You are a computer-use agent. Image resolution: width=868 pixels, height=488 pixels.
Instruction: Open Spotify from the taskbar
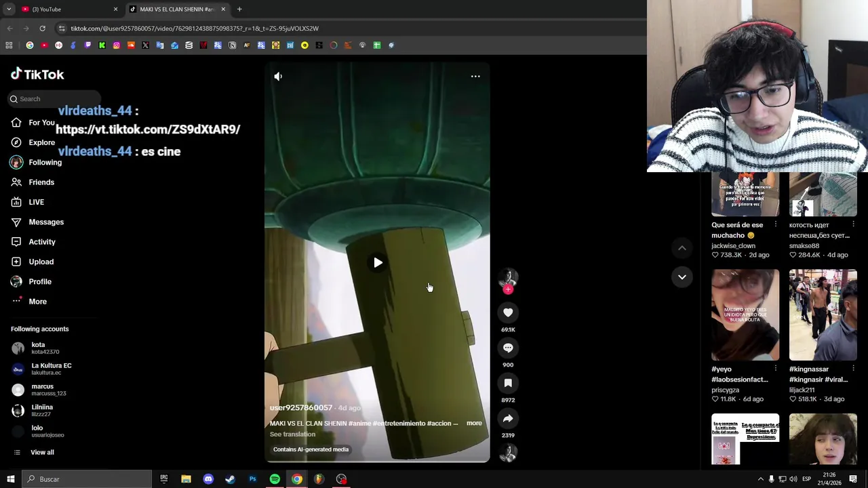coord(275,479)
